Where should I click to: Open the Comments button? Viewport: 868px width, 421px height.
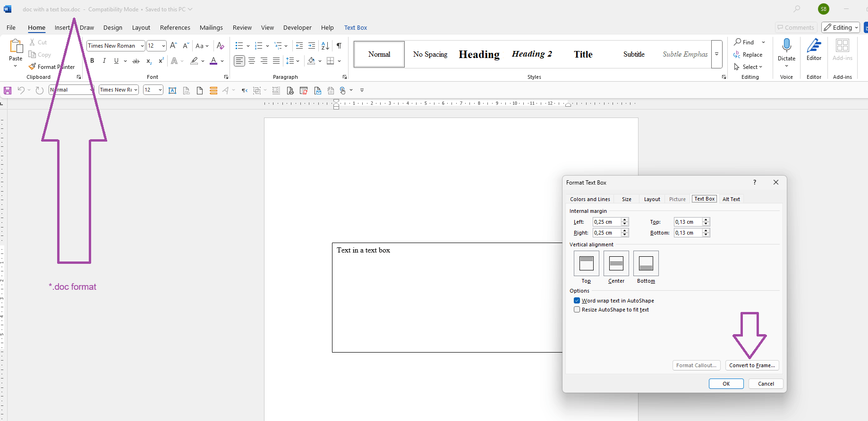[x=796, y=27]
